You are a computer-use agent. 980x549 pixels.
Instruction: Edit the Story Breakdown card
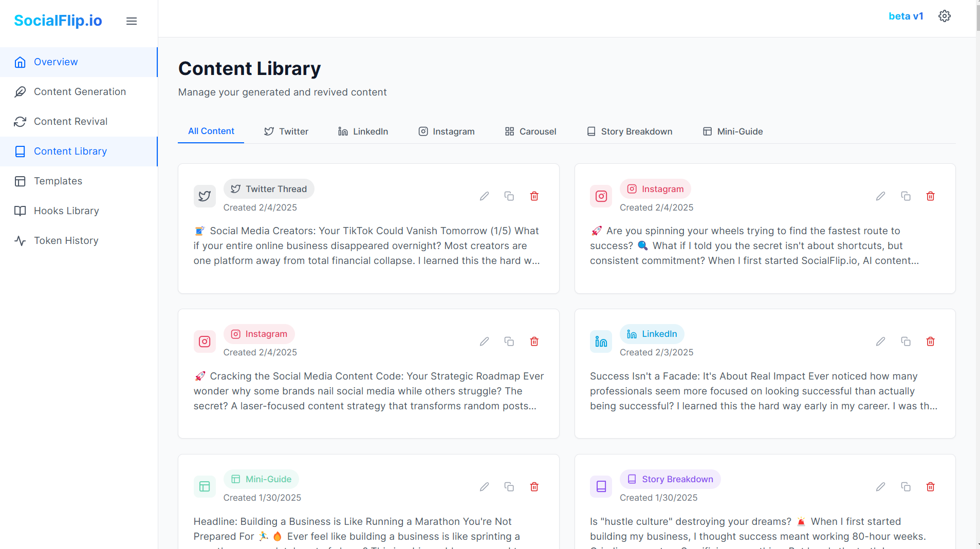tap(881, 487)
